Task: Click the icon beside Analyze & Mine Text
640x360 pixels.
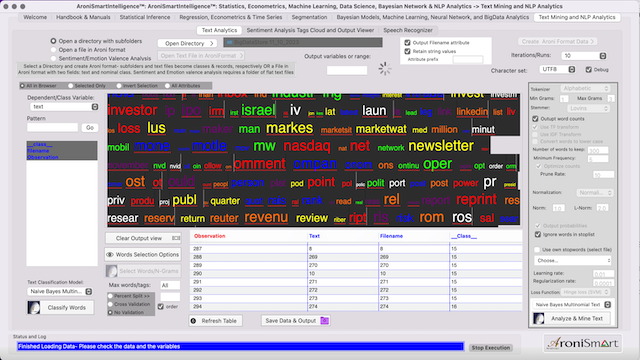Action: click(539, 318)
